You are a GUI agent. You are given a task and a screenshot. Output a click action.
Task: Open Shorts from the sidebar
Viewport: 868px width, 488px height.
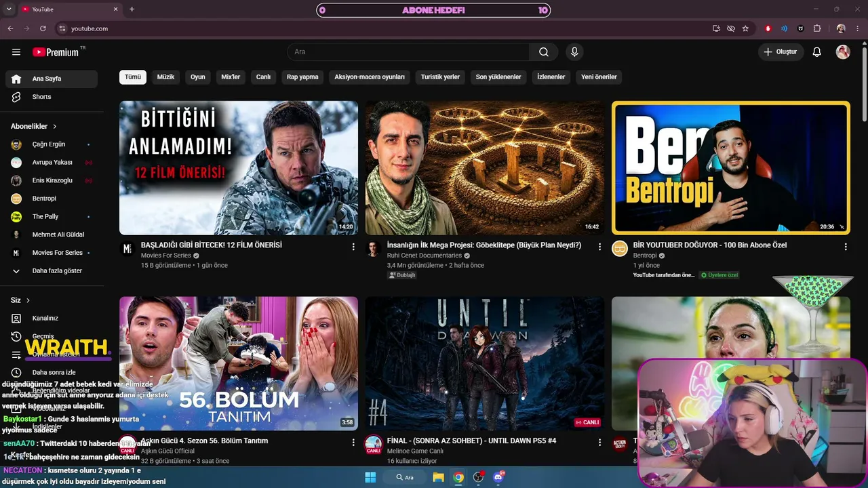[x=52, y=97]
